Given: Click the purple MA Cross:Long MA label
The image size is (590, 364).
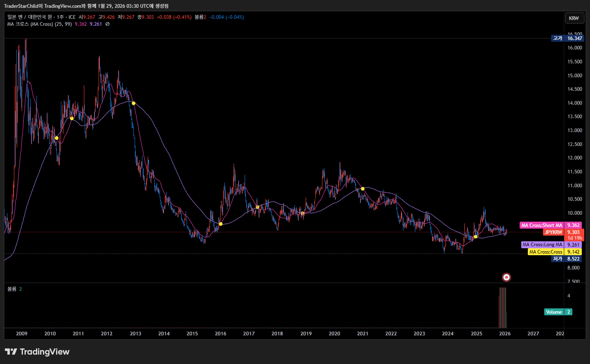Looking at the screenshot, I should pyautogui.click(x=542, y=245).
